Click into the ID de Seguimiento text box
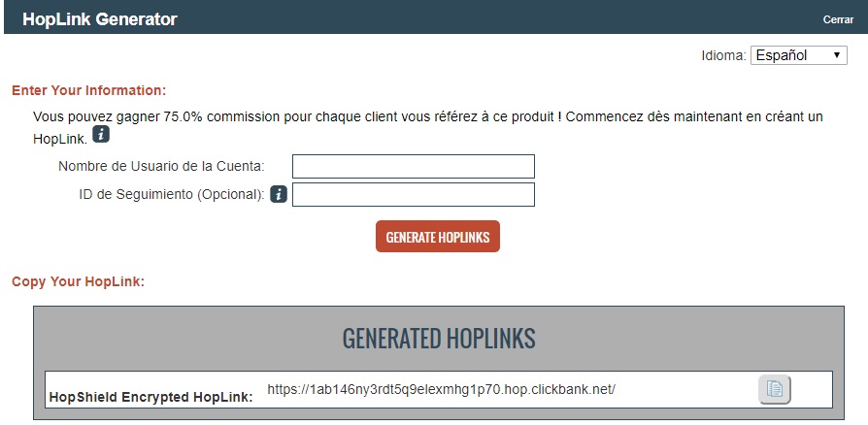868x425 pixels. (x=414, y=195)
